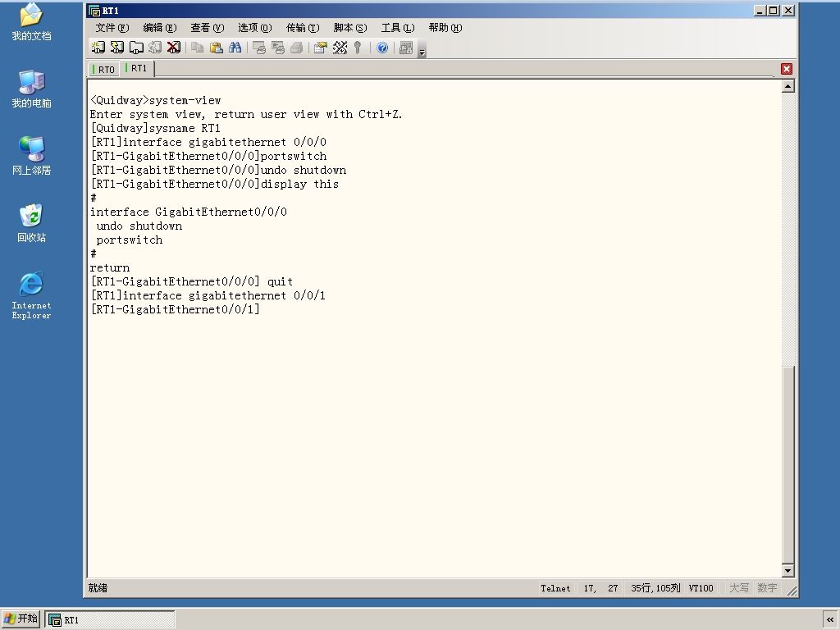Click the Disconnect red X icon
This screenshot has width=840, height=630.
[174, 48]
